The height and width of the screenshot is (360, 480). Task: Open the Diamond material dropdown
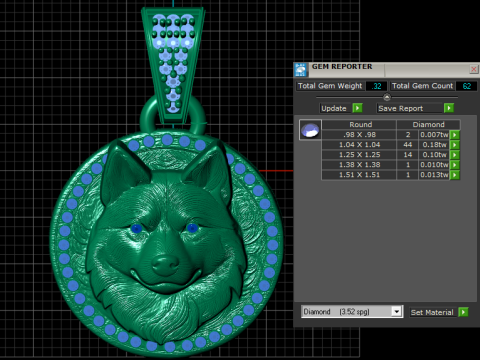tap(396, 312)
